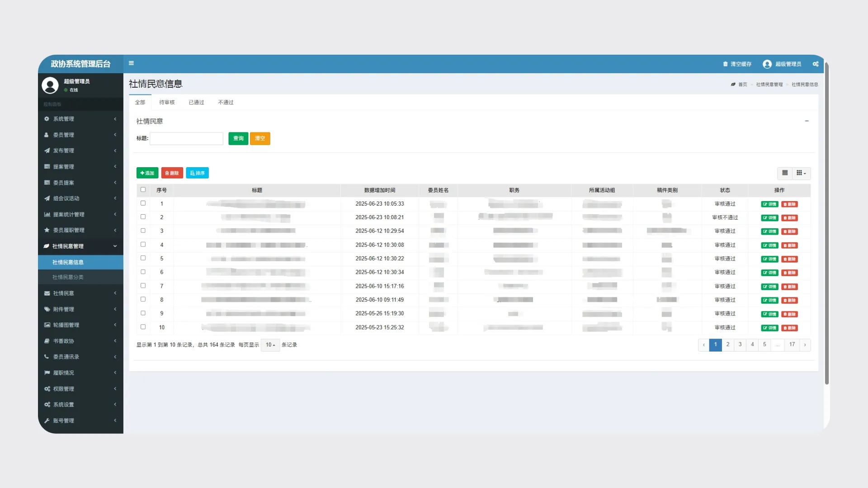This screenshot has height=488, width=868.
Task: Open the per-page 10 records dropdown
Action: coord(270,345)
